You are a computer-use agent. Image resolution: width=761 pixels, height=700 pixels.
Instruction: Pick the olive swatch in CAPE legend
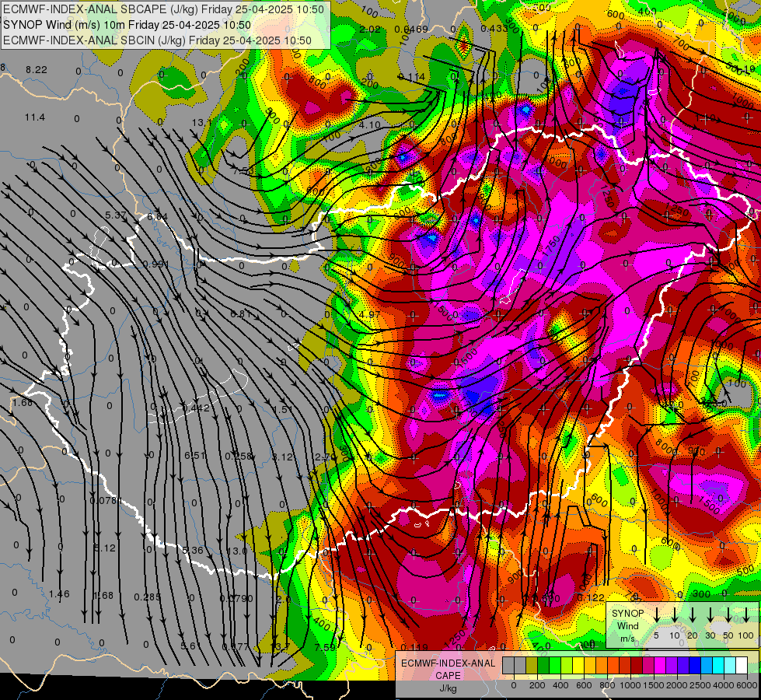point(532,665)
